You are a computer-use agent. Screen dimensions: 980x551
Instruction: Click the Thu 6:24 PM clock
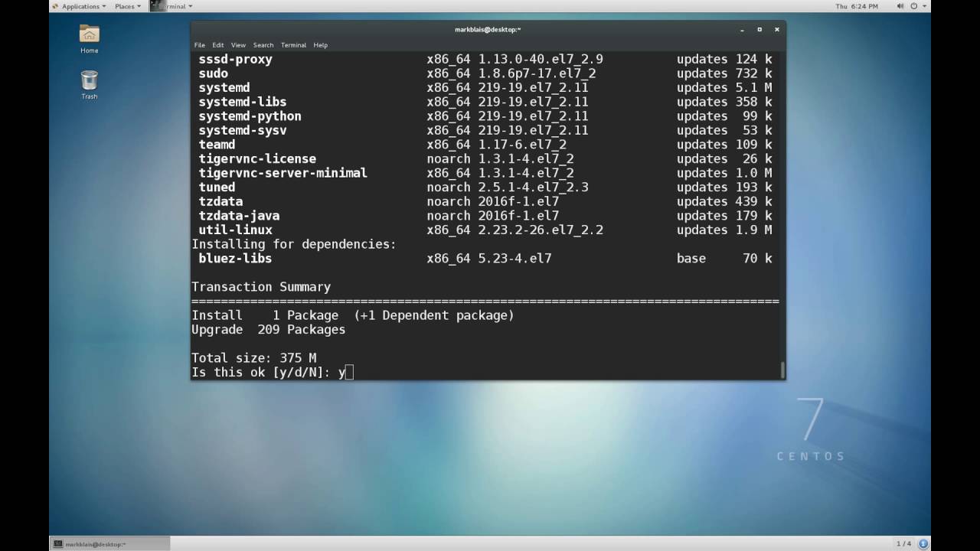pyautogui.click(x=857, y=6)
